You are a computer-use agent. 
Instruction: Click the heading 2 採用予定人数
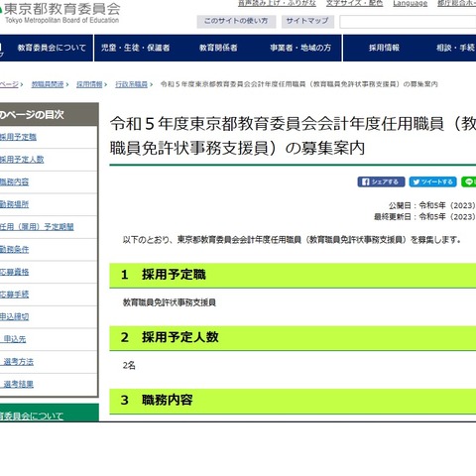coord(293,338)
